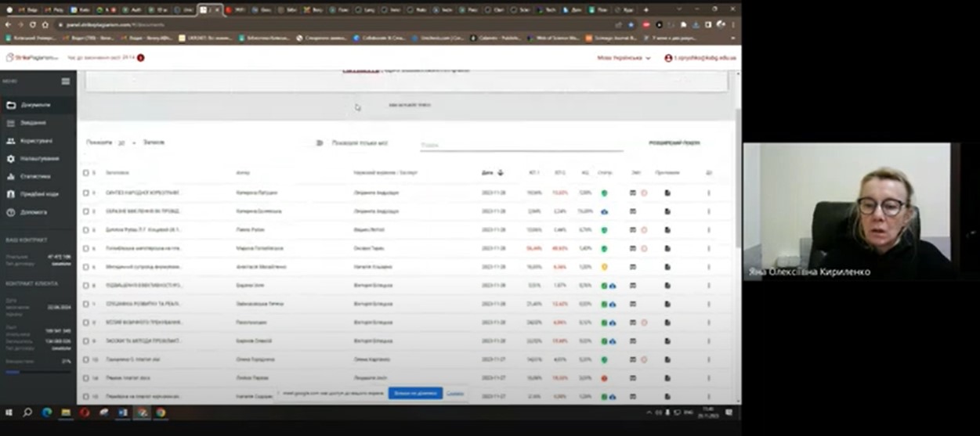Open the user account menu with the email address
Image resolution: width=980 pixels, height=436 pixels.
click(x=700, y=58)
